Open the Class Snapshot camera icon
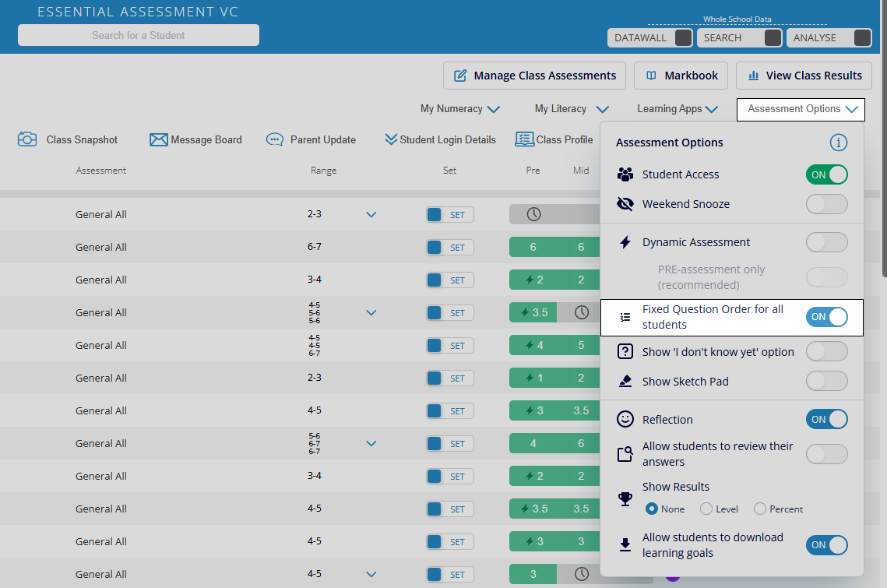This screenshot has height=588, width=887. pos(27,139)
